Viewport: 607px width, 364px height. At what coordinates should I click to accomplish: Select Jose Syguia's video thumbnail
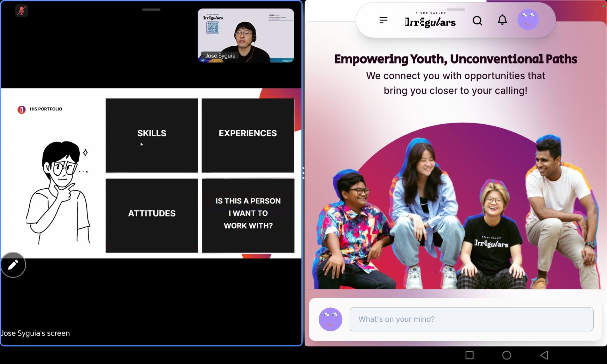(246, 35)
